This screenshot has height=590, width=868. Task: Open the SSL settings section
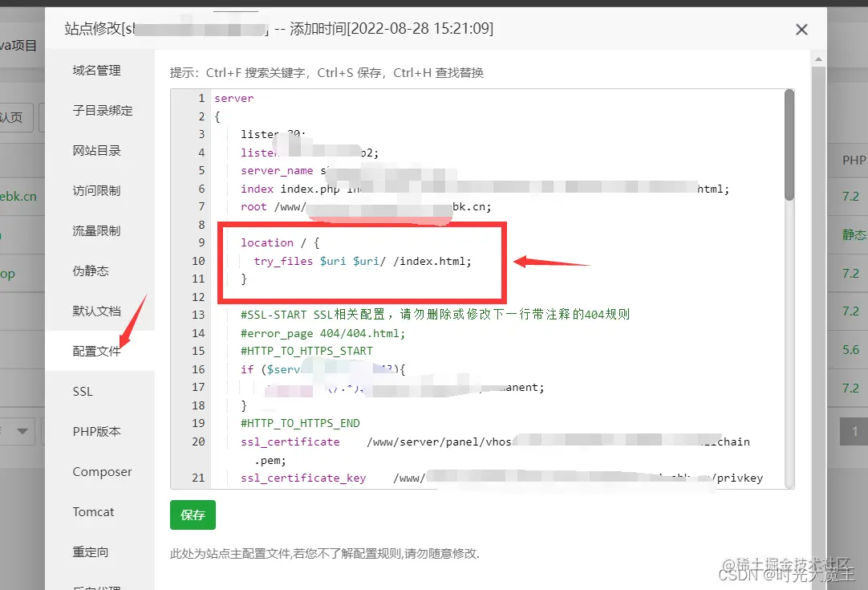pyautogui.click(x=83, y=391)
